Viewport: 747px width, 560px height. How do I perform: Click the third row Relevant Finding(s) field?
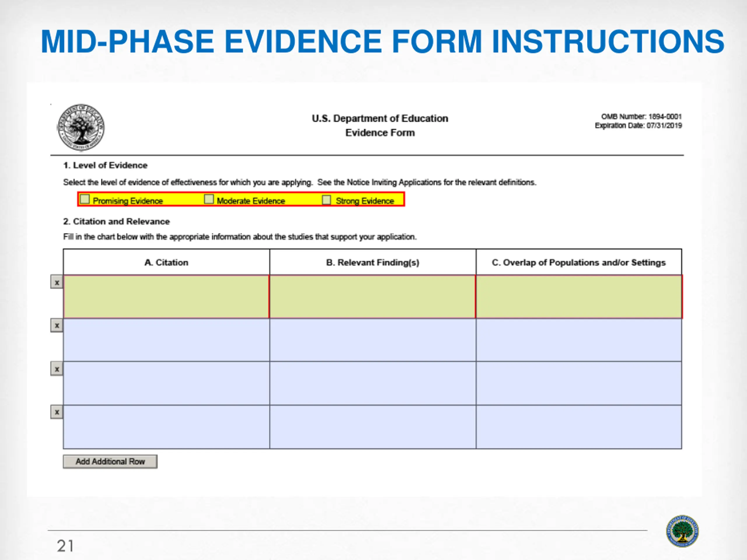click(373, 383)
